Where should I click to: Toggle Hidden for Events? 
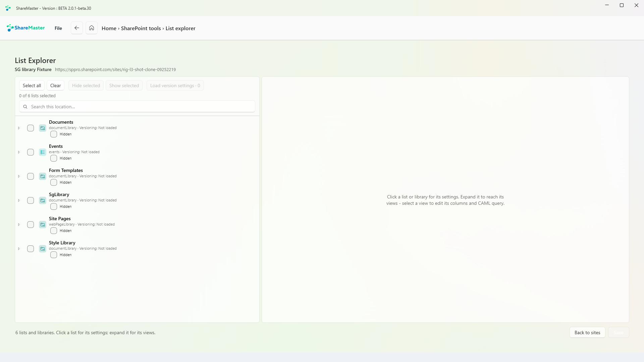[x=54, y=158]
